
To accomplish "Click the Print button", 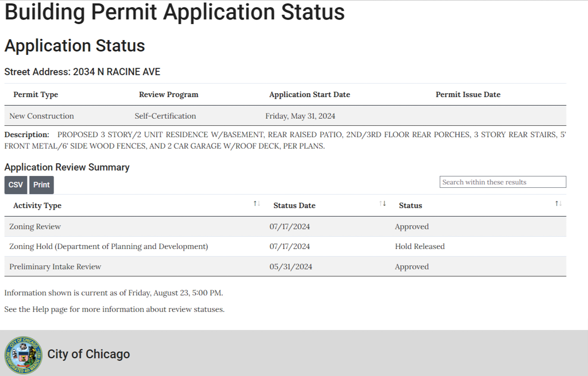I will point(42,185).
